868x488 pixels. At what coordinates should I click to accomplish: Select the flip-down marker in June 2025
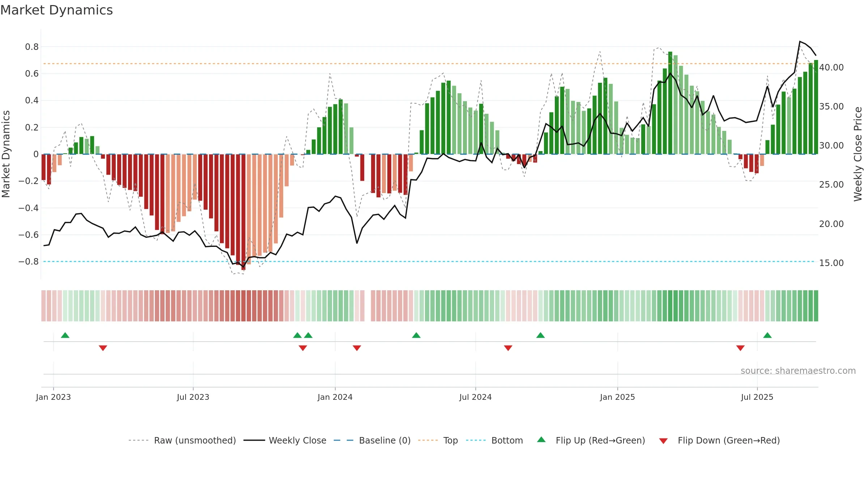(x=740, y=348)
